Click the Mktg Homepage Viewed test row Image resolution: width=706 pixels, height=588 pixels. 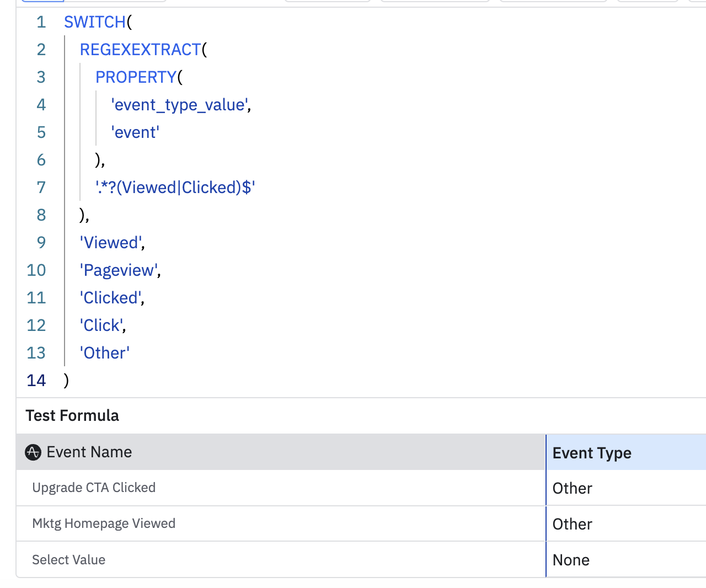[104, 523]
